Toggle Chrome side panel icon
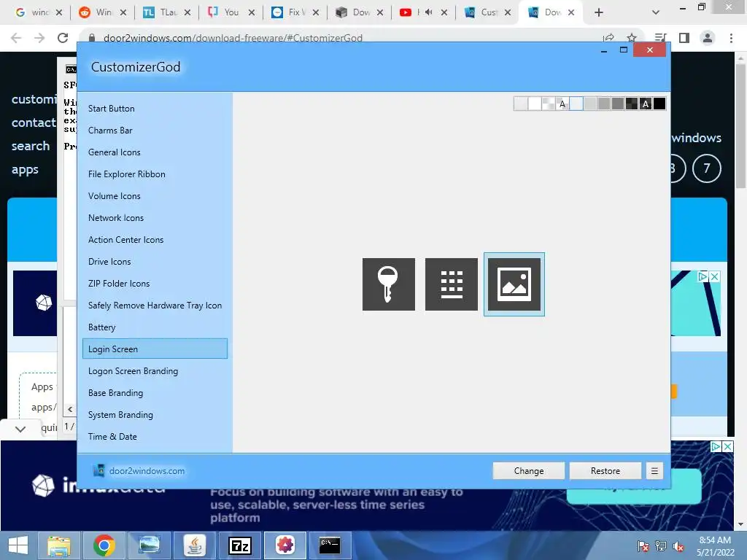 (x=684, y=38)
